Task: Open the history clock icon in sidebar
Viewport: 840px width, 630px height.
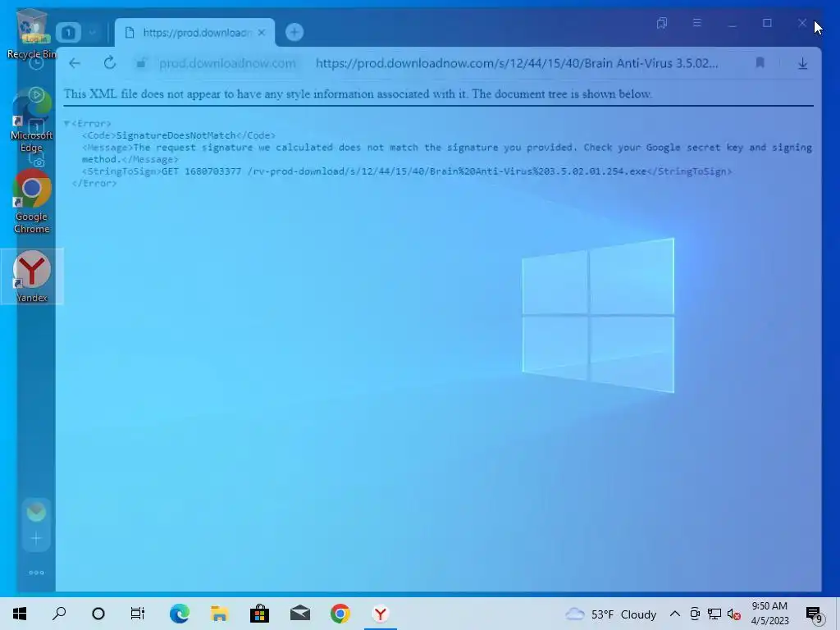Action: [36, 62]
